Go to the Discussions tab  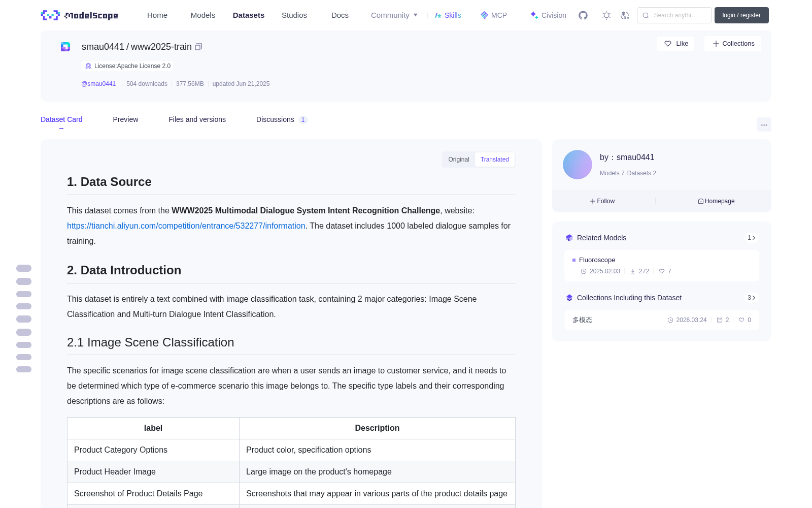click(x=282, y=119)
